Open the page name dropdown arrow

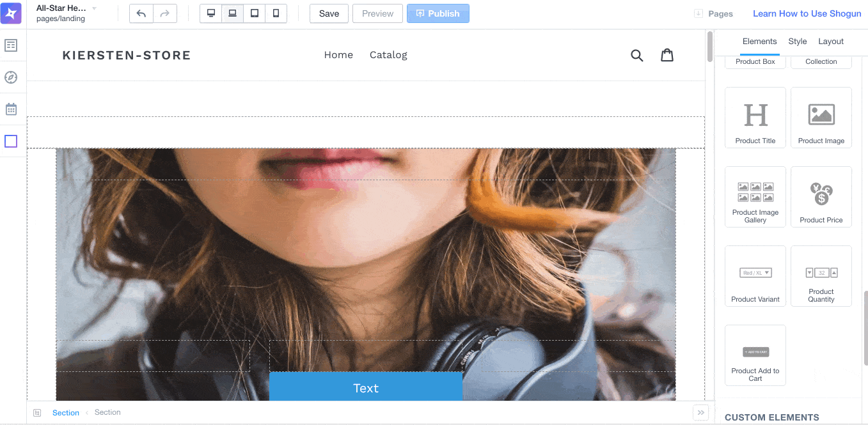[95, 8]
